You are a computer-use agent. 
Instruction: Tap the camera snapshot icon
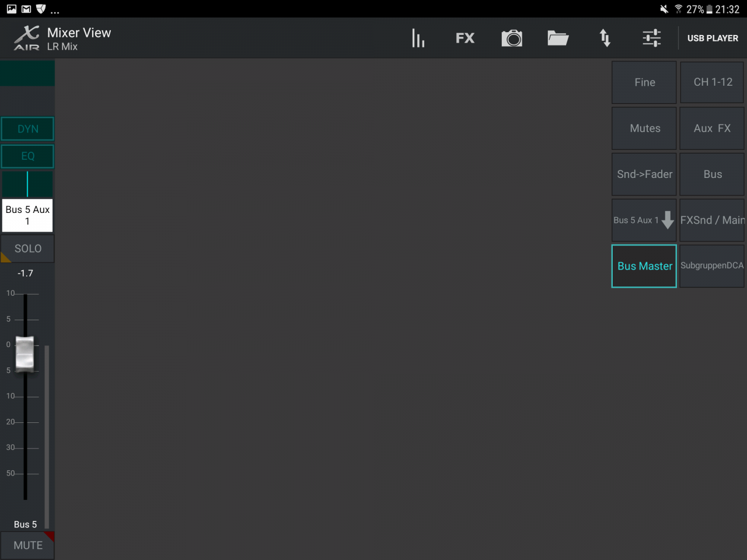[512, 38]
